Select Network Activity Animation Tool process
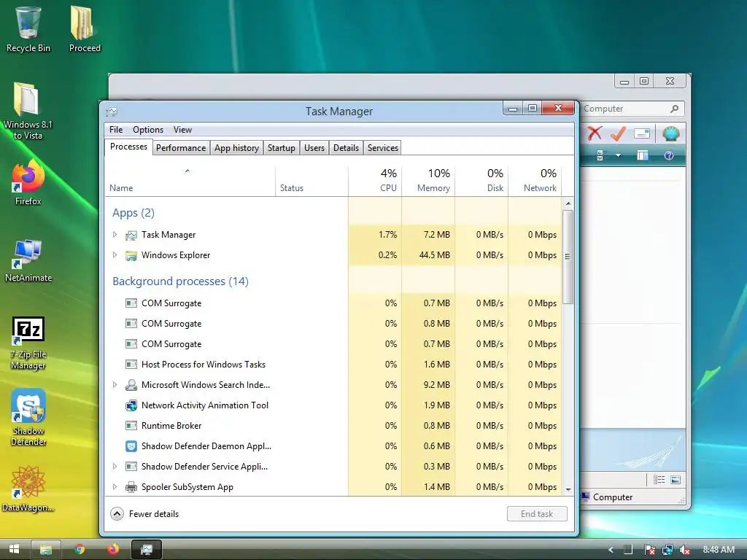 pyautogui.click(x=333, y=405)
